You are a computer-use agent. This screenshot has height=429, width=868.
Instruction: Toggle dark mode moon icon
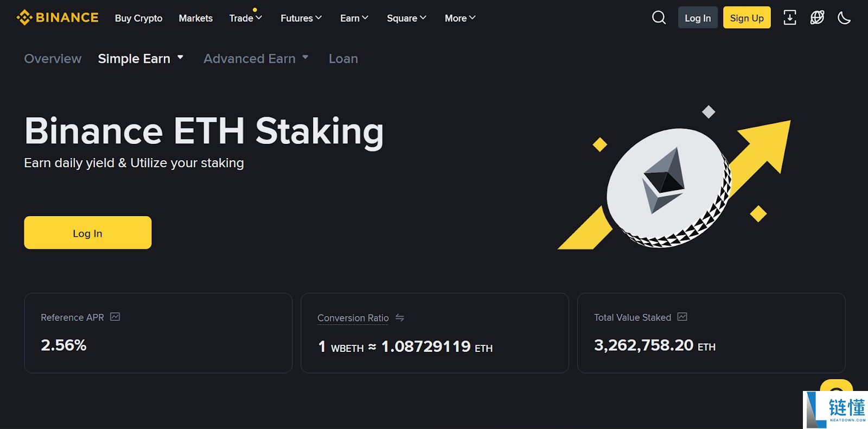coord(844,18)
